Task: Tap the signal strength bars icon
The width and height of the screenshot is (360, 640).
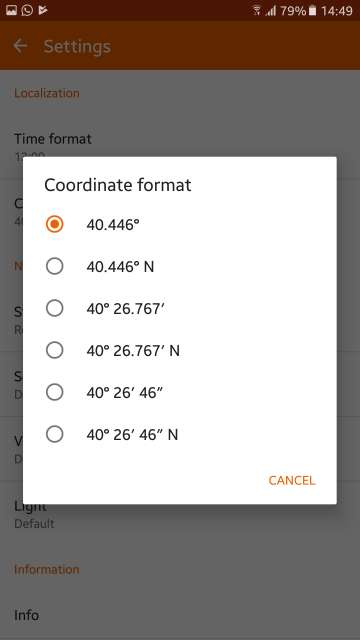Action: (271, 11)
